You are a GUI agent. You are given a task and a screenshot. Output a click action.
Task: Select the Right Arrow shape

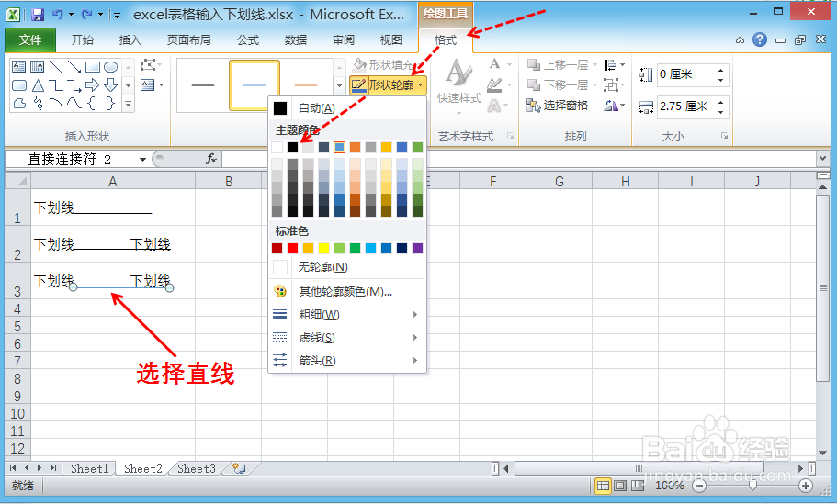pos(93,84)
